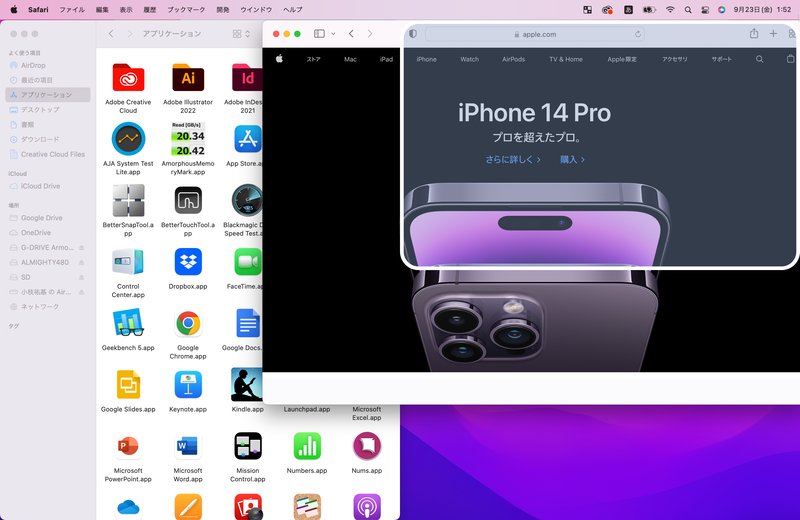This screenshot has height=520, width=800.
Task: Click Safari share icon
Action: click(x=754, y=34)
